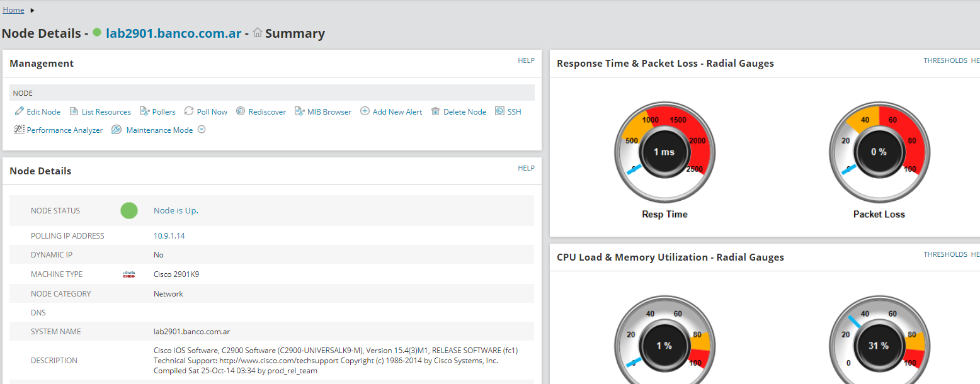Click the Performance Analyzer chart icon
The width and height of the screenshot is (980, 384).
point(19,130)
